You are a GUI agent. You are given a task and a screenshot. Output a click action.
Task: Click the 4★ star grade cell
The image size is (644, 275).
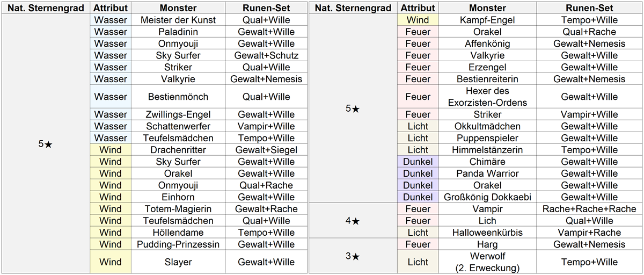tap(353, 221)
